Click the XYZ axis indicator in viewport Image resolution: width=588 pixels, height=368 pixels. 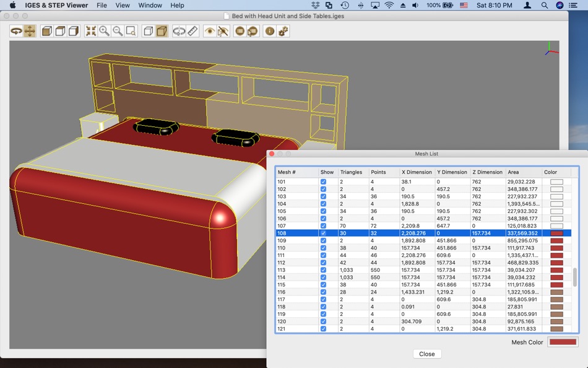[x=551, y=49]
